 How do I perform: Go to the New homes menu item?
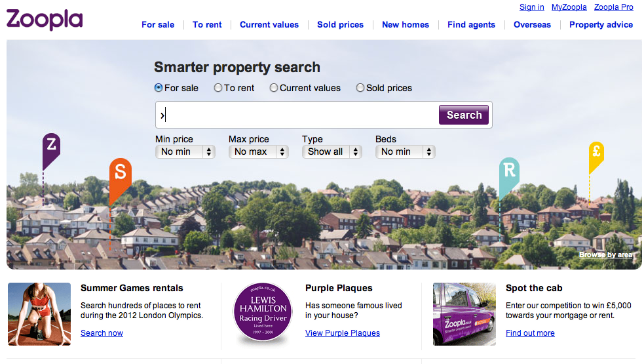tap(406, 25)
